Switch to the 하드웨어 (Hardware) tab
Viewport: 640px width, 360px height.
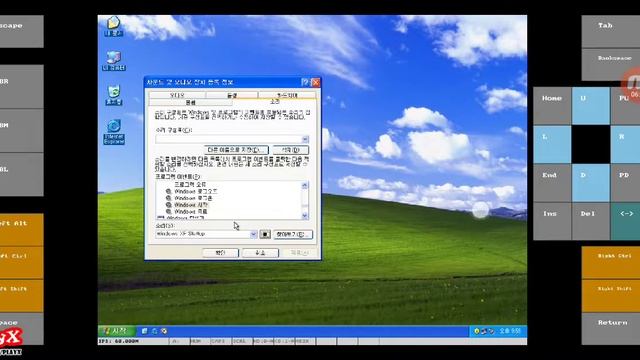point(287,95)
